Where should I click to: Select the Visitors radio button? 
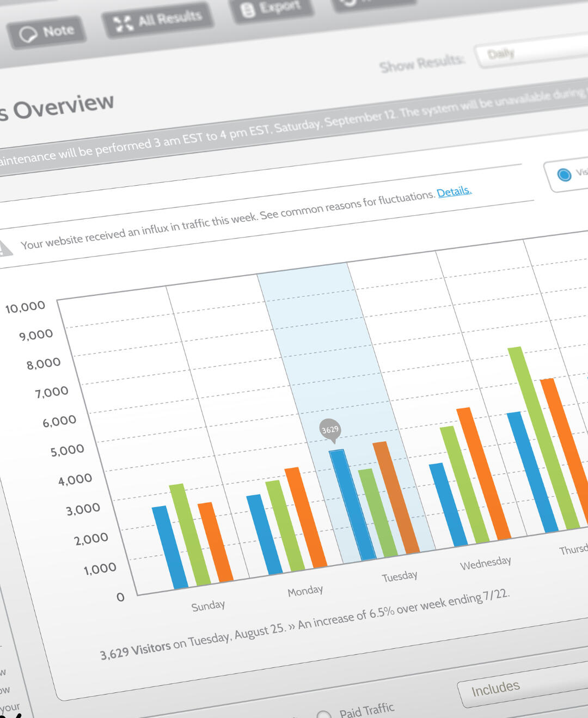click(x=564, y=175)
